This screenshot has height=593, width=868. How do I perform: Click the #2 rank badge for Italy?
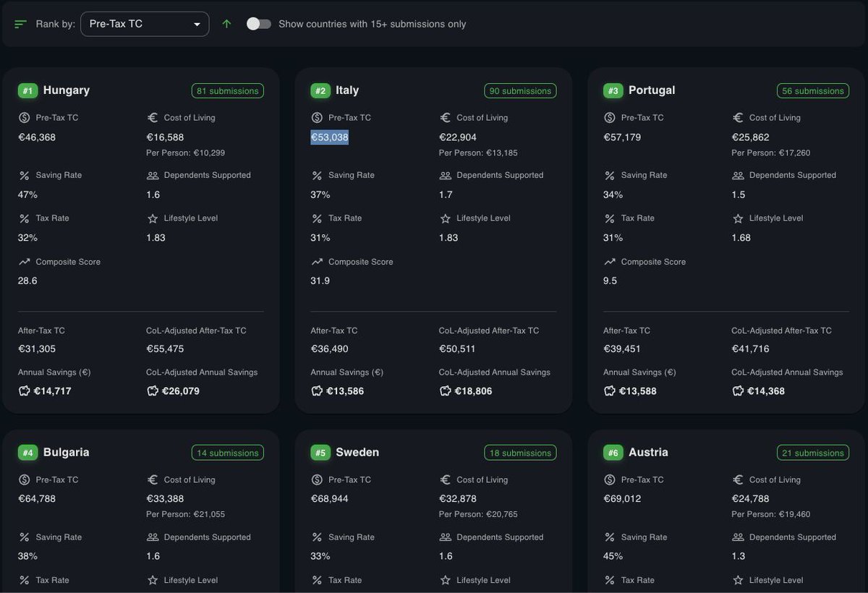(x=320, y=90)
